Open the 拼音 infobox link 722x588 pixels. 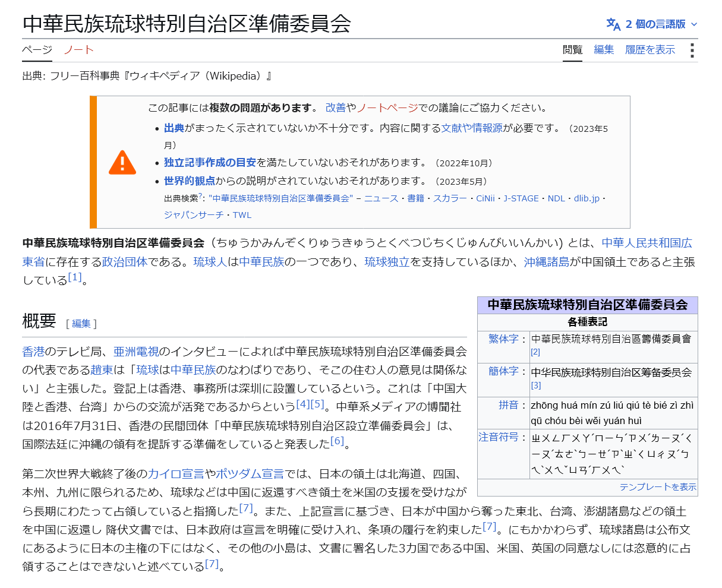[509, 405]
